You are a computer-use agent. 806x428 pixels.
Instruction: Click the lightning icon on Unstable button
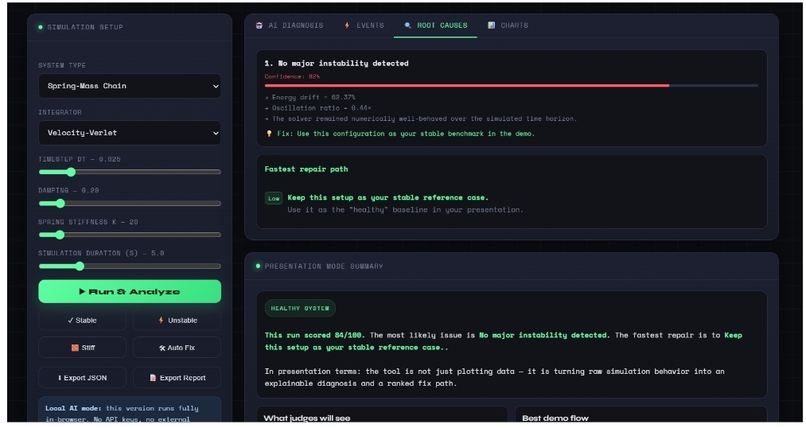[x=161, y=320]
